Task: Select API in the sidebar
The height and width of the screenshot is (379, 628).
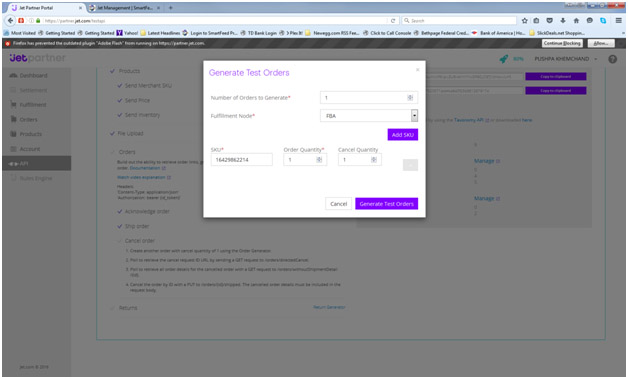Action: click(x=37, y=163)
